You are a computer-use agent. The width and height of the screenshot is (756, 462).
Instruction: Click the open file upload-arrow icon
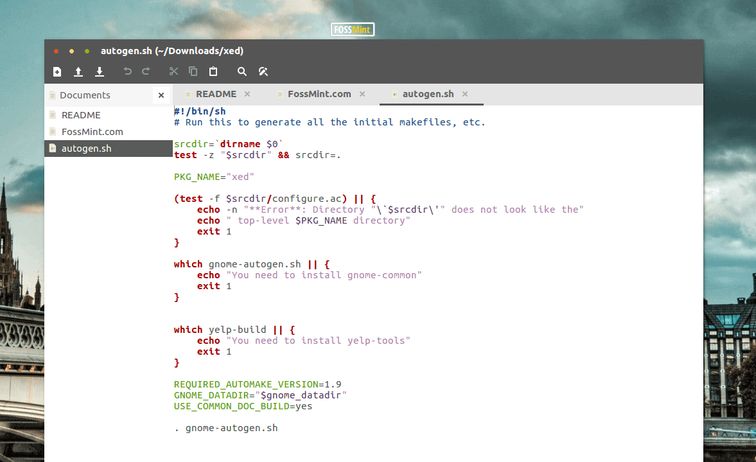[x=78, y=72]
